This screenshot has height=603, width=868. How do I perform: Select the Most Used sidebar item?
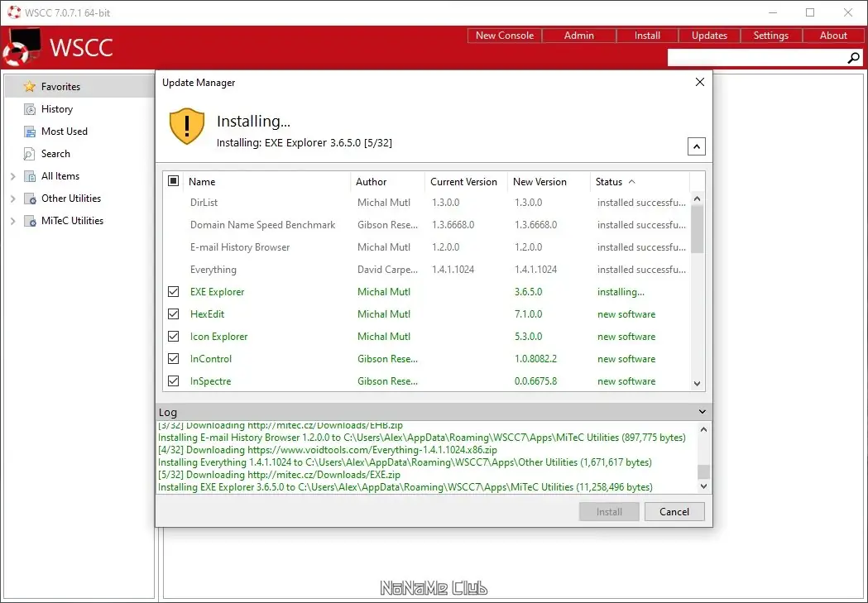[x=79, y=132]
